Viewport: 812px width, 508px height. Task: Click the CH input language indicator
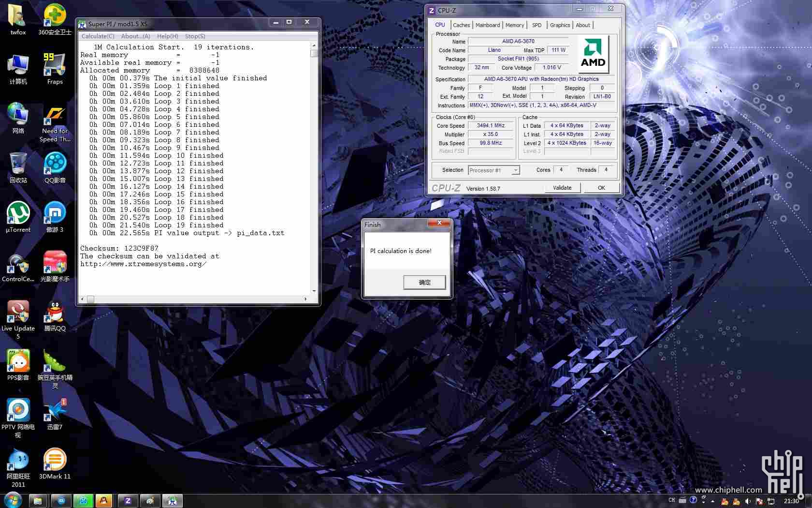671,500
